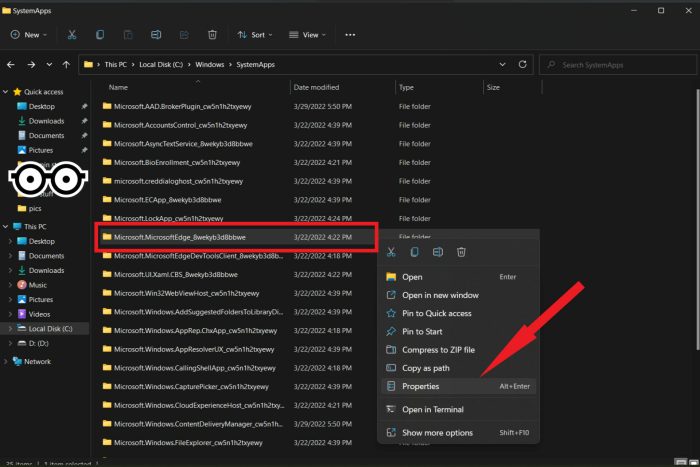This screenshot has width=700, height=467.
Task: Click the See more three-dots toolbar button
Action: (350, 35)
